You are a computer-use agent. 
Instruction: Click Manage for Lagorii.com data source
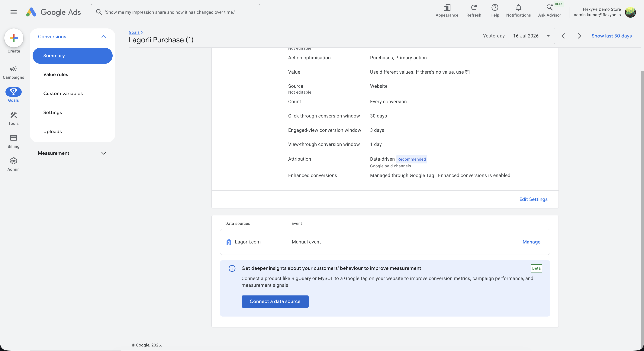tap(532, 242)
